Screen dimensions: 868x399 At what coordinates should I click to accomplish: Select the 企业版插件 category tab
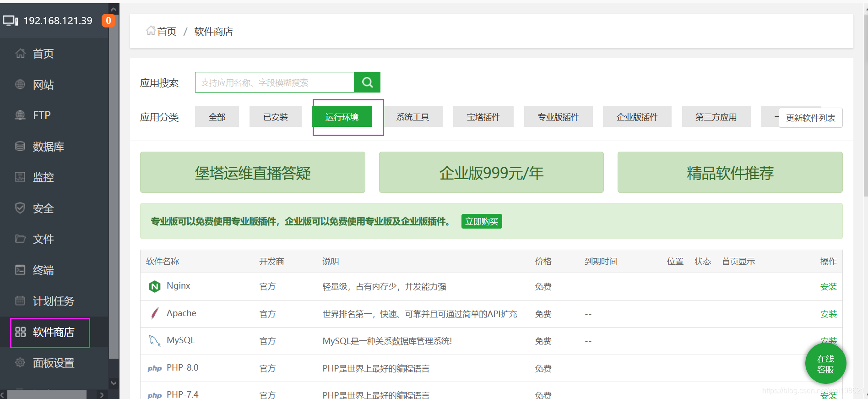[x=637, y=117]
